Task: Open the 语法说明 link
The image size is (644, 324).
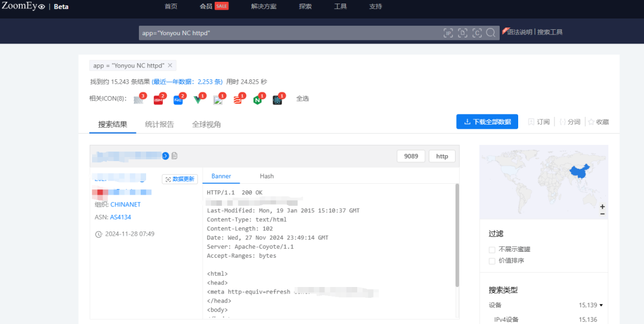Action: tap(519, 32)
